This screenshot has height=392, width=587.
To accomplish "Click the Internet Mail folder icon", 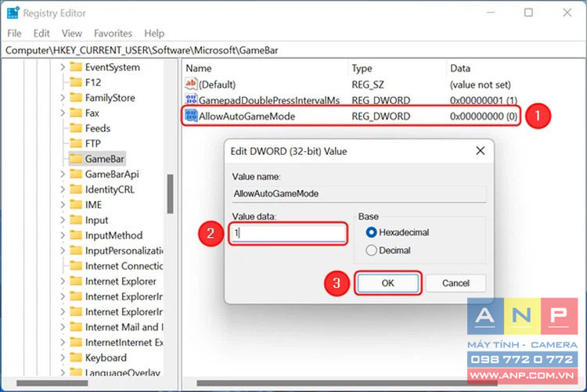I will tap(76, 327).
